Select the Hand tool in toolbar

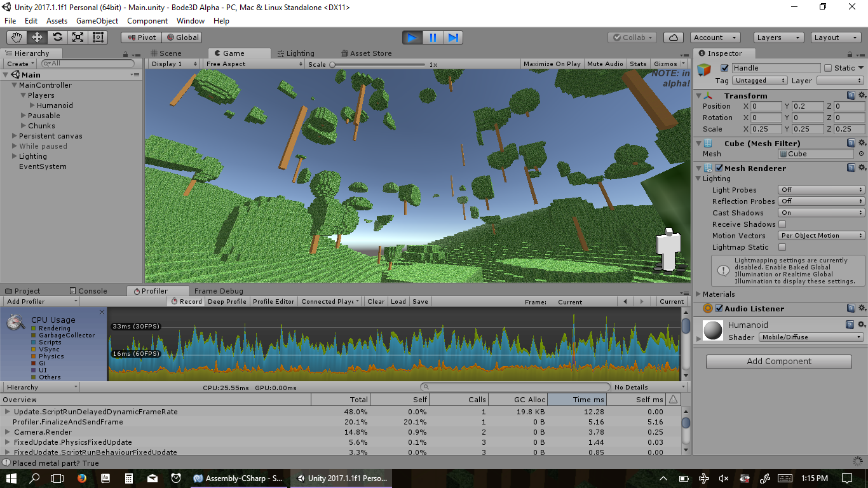pos(17,37)
